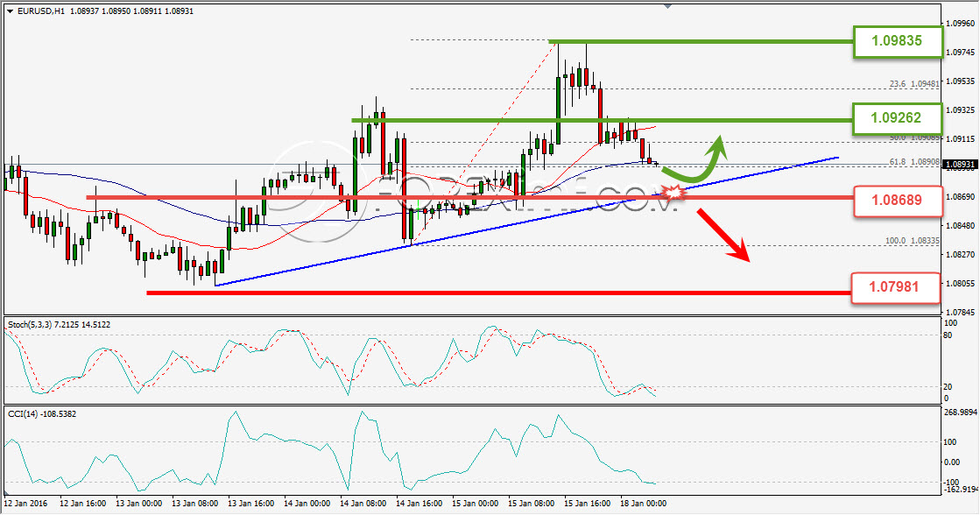
Task: Click the red downward arrow
Action: (x=723, y=236)
